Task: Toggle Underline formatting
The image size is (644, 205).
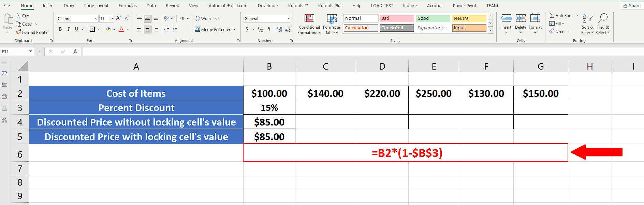Action: 76,29
